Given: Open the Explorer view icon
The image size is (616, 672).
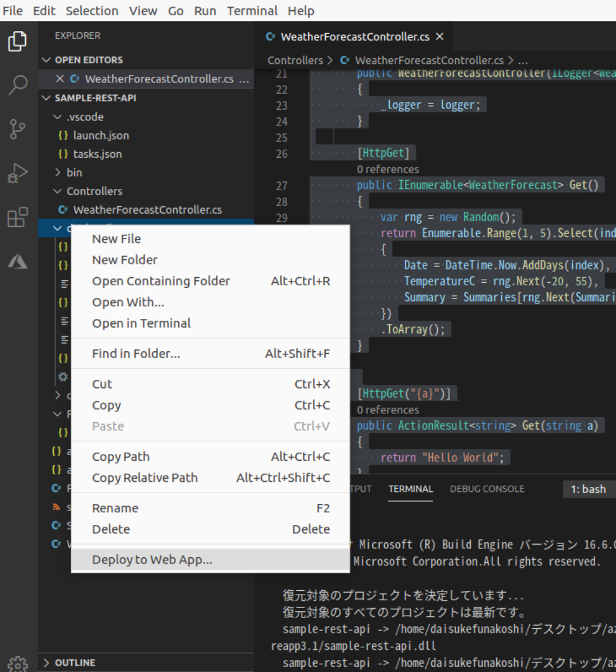Looking at the screenshot, I should pos(17,40).
